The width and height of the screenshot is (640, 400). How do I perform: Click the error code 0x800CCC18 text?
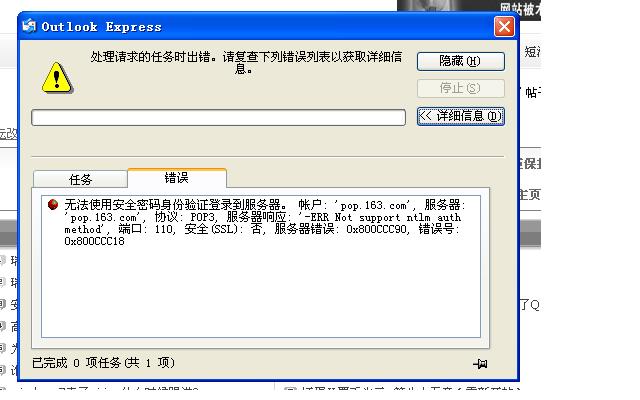[x=94, y=241]
